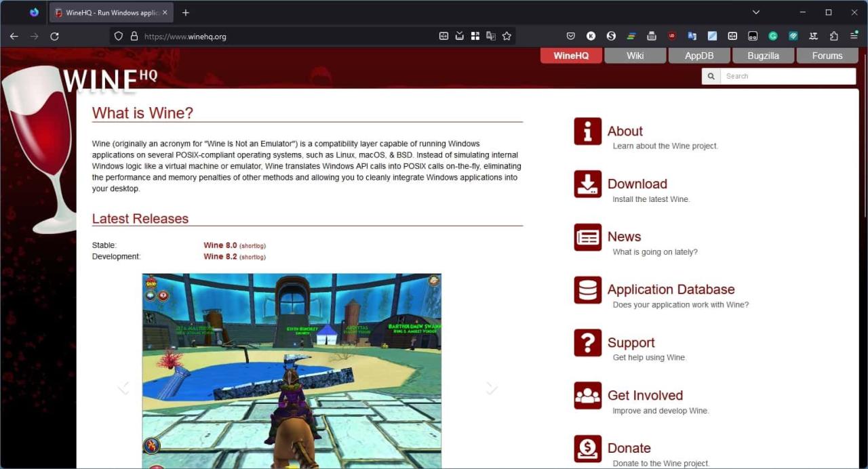Click the translate page icon in address bar
Image resolution: width=868 pixels, height=469 pixels.
click(491, 37)
